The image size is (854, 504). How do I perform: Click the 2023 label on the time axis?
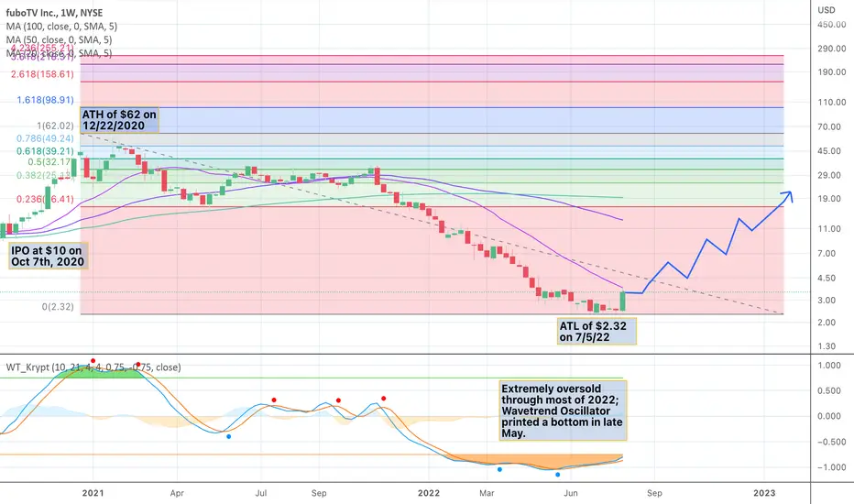pyautogui.click(x=764, y=493)
